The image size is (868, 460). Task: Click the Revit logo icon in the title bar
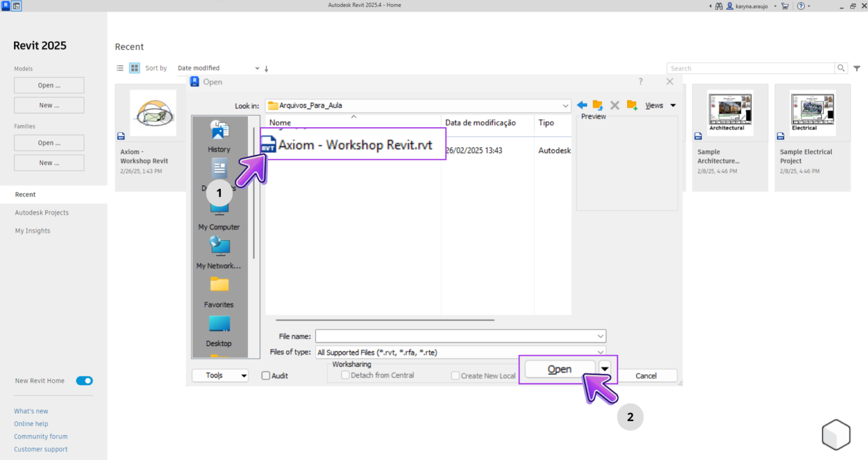6,6
